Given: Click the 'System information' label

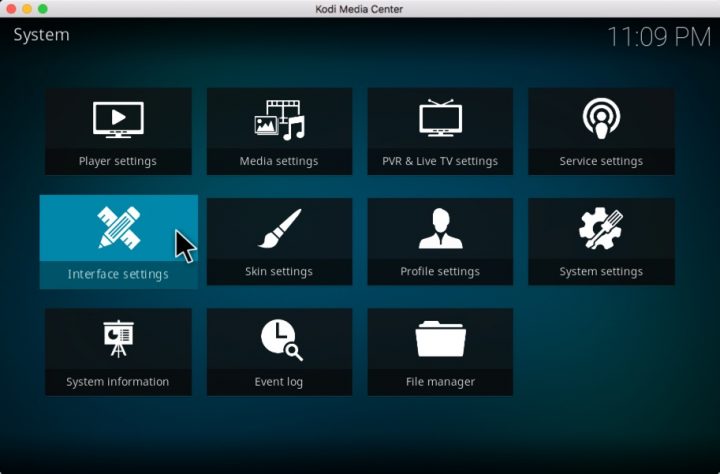Looking at the screenshot, I should pyautogui.click(x=118, y=382).
